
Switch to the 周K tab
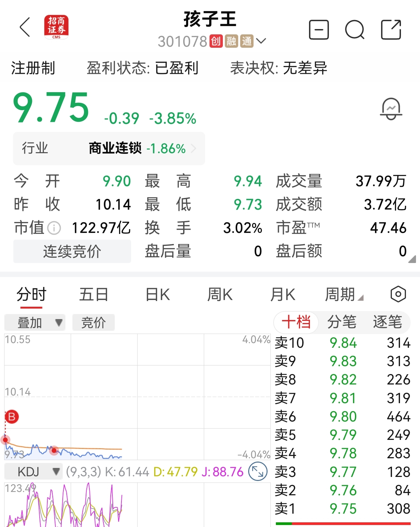pos(220,295)
